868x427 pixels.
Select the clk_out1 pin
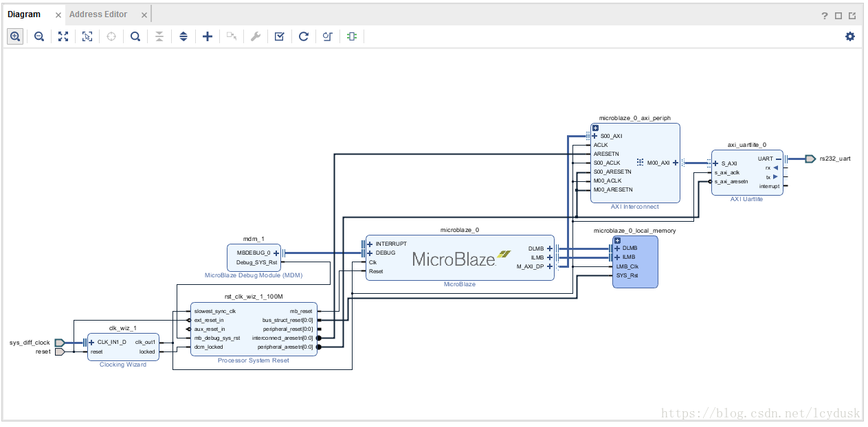click(145, 342)
